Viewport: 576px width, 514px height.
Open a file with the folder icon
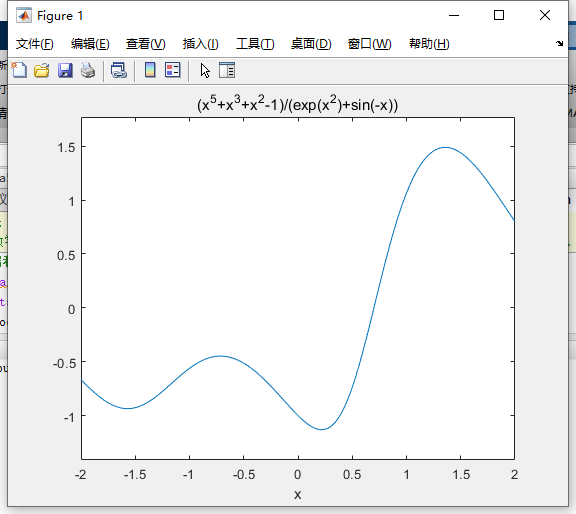(x=42, y=70)
